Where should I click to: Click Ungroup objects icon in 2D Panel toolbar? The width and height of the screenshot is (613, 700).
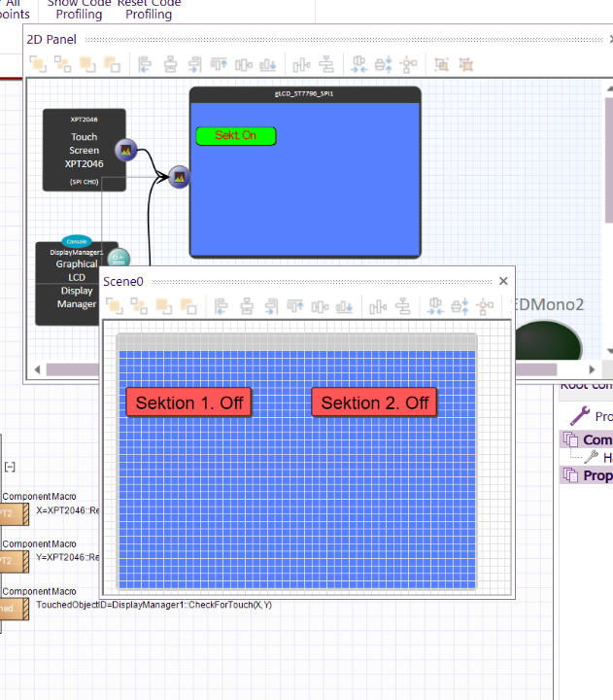coord(466,65)
